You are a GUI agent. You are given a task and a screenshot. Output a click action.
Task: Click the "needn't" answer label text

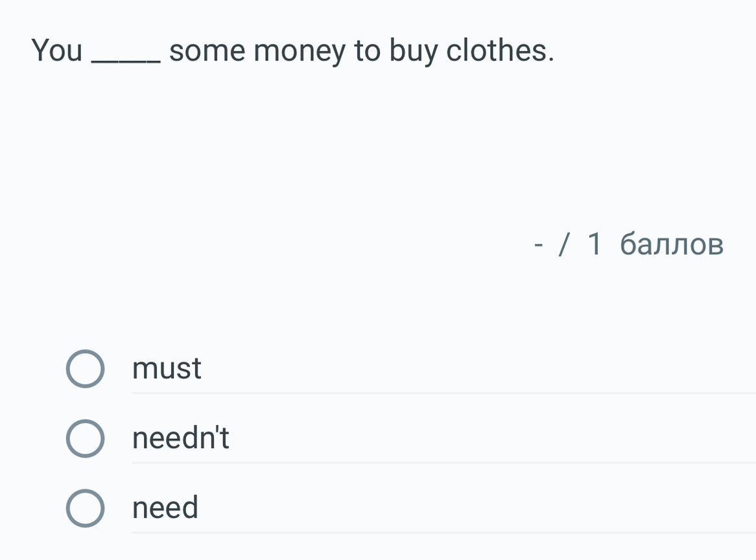(x=180, y=439)
